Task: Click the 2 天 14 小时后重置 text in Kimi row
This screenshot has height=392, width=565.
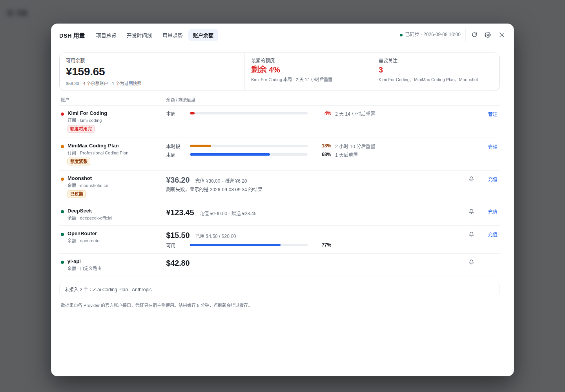Action: (x=355, y=114)
